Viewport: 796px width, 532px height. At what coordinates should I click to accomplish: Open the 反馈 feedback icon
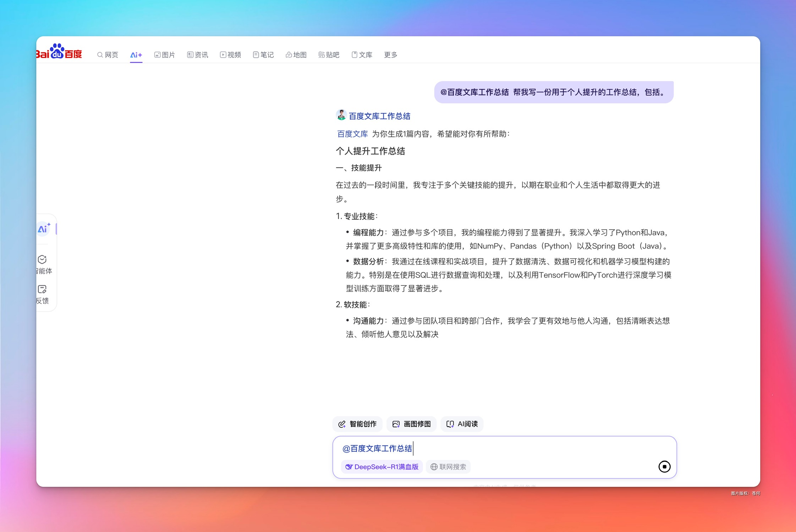(42, 294)
